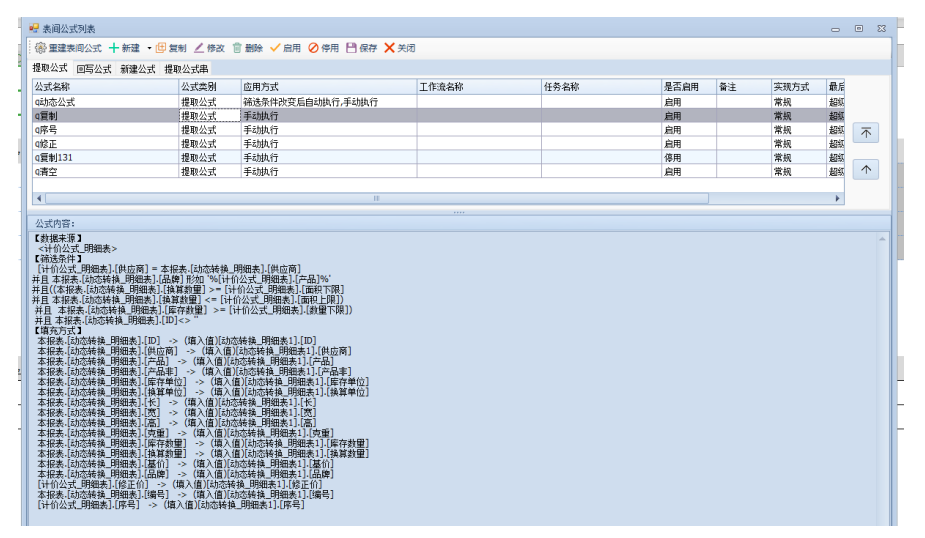Viewport: 925px width, 538px height.
Task: Switch to the 回写公式 tab
Action: coord(94,69)
